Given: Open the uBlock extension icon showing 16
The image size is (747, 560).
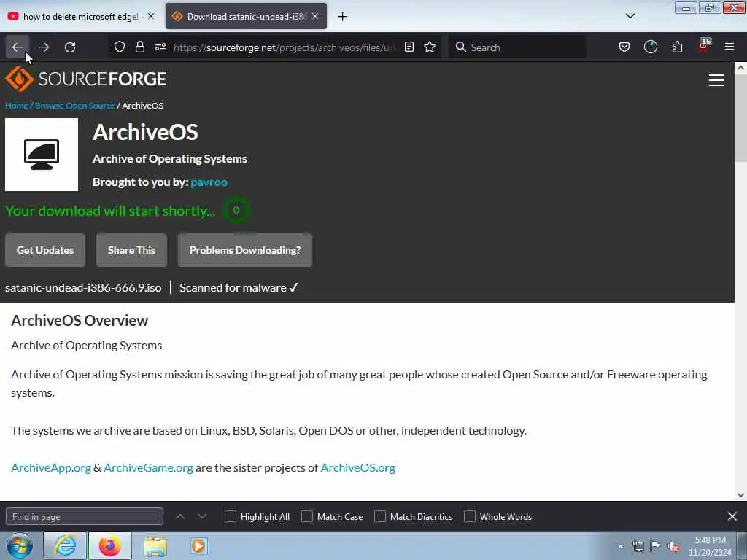Looking at the screenshot, I should pyautogui.click(x=704, y=46).
